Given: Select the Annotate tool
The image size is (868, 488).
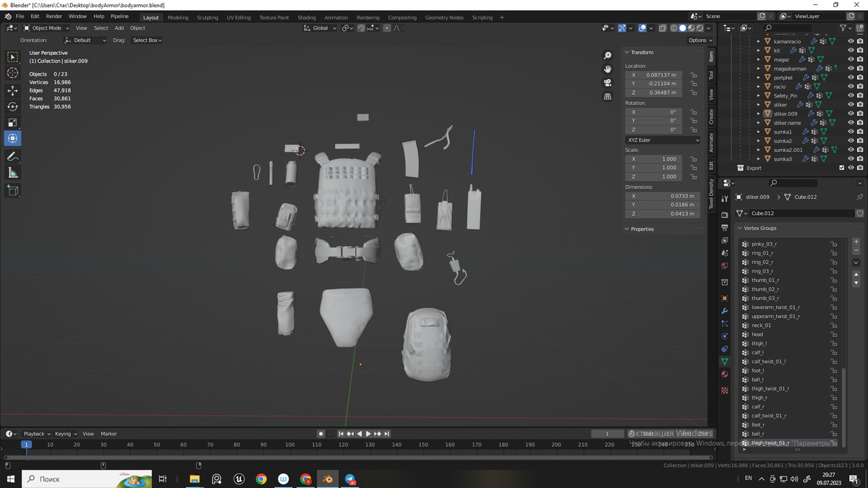Looking at the screenshot, I should click(x=13, y=157).
